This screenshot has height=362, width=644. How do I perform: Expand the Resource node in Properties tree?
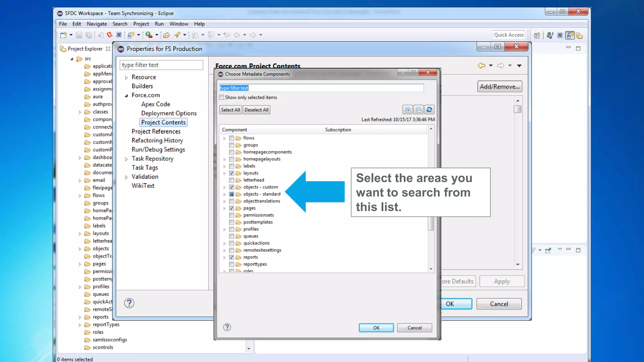coord(126,77)
